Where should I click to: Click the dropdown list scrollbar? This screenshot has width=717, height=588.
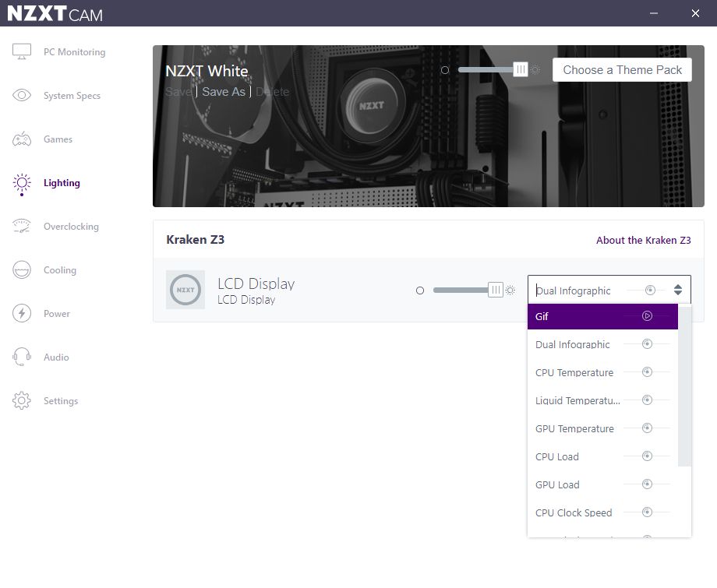coord(684,386)
